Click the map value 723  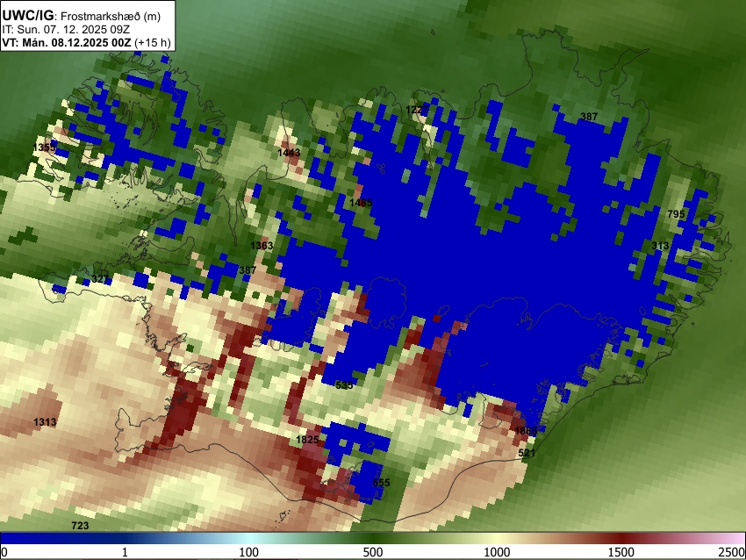coord(80,526)
